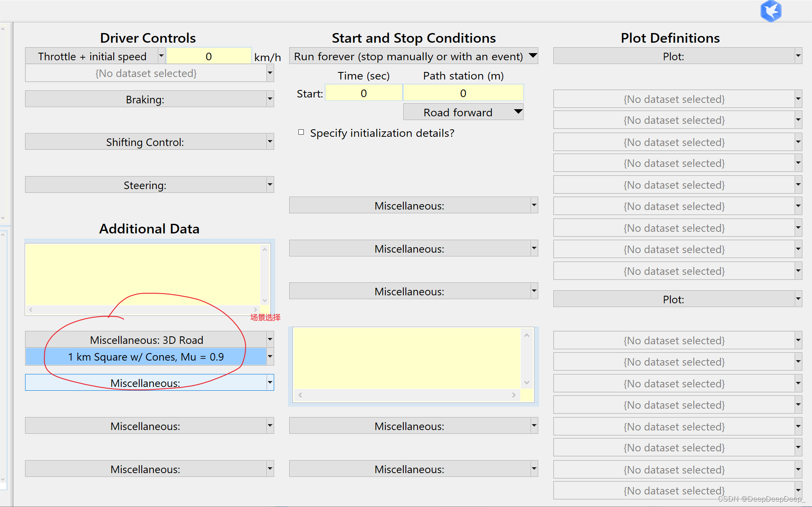Screen dimensions: 812x507
Task: Click the Path station start field
Action: pos(463,93)
